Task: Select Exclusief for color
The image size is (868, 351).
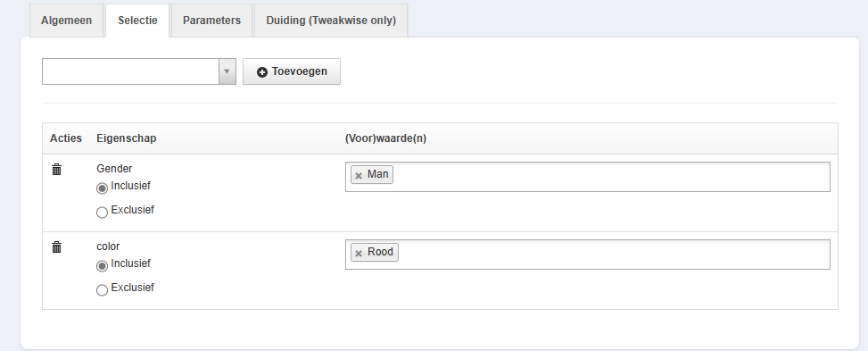Action: (102, 290)
